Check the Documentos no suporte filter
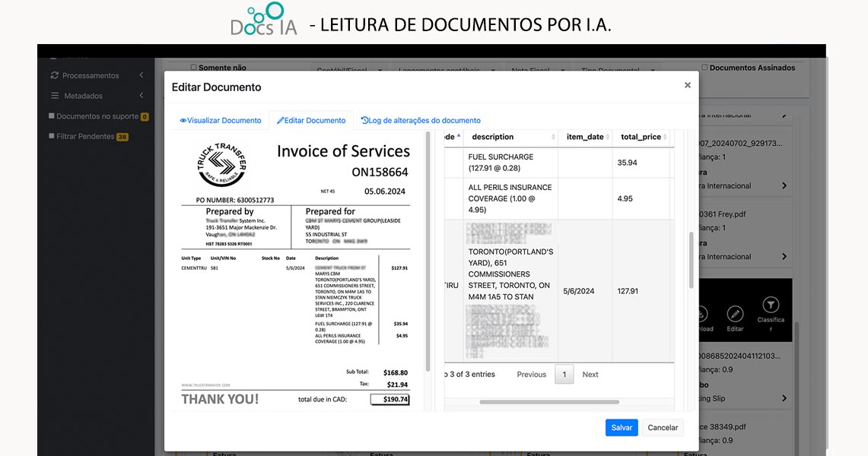This screenshot has height=456, width=868. 52,116
